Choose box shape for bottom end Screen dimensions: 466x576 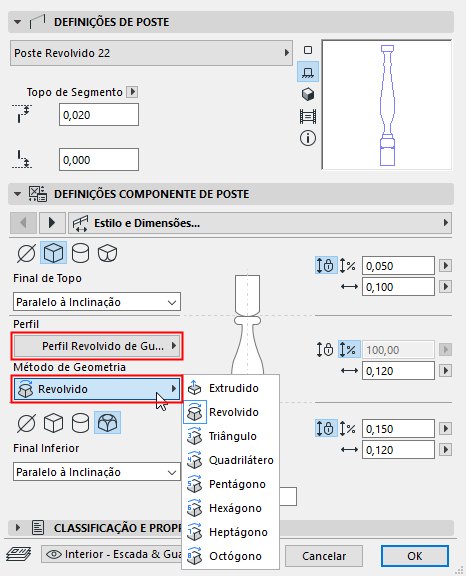tap(54, 423)
